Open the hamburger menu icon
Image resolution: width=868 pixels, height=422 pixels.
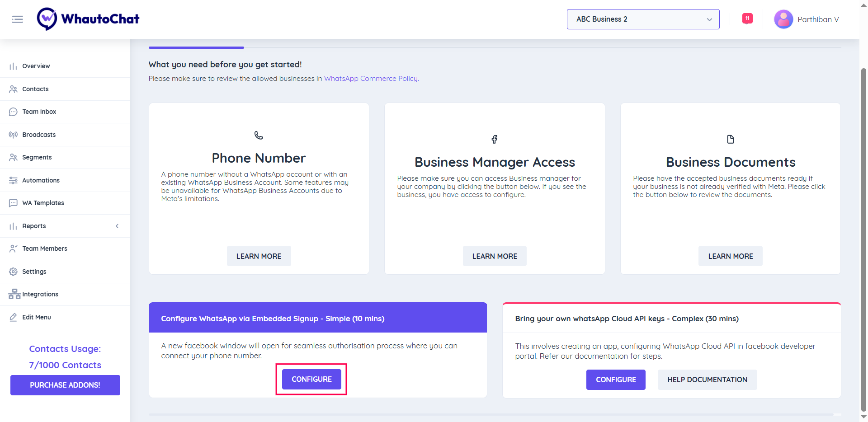coord(18,19)
